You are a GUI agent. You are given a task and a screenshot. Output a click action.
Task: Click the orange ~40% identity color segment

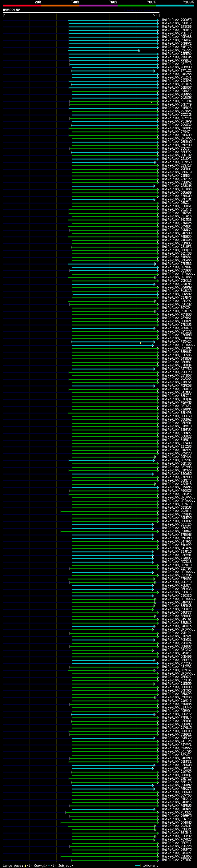[x=60, y=6]
